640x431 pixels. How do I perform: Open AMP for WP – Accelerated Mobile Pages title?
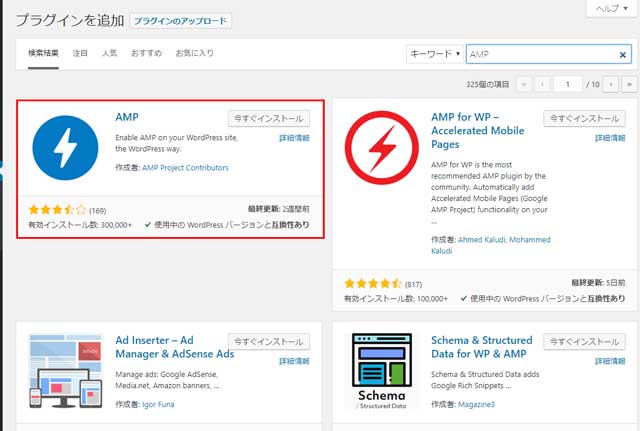click(x=478, y=131)
